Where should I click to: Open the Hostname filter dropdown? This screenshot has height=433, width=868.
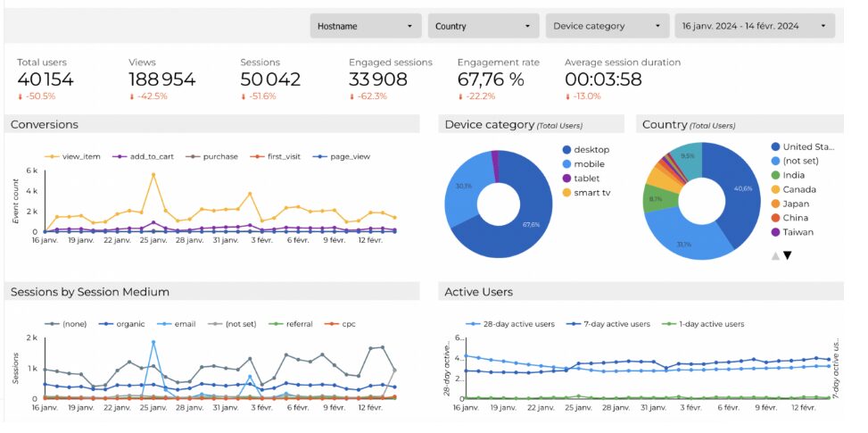pos(366,26)
